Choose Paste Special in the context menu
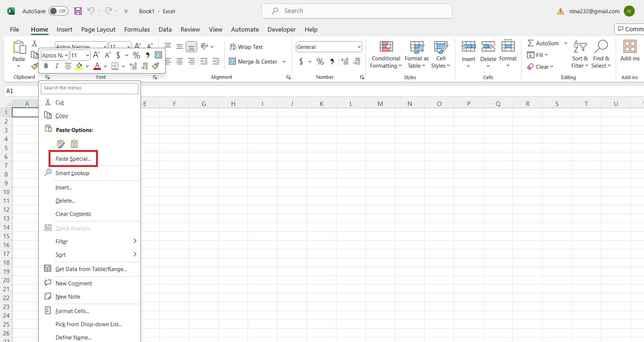This screenshot has height=342, width=644. tap(73, 158)
